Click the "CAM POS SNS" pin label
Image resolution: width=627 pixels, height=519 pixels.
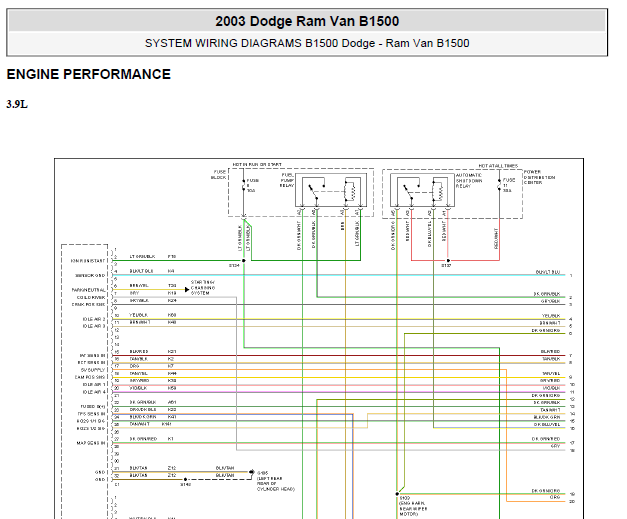90,377
